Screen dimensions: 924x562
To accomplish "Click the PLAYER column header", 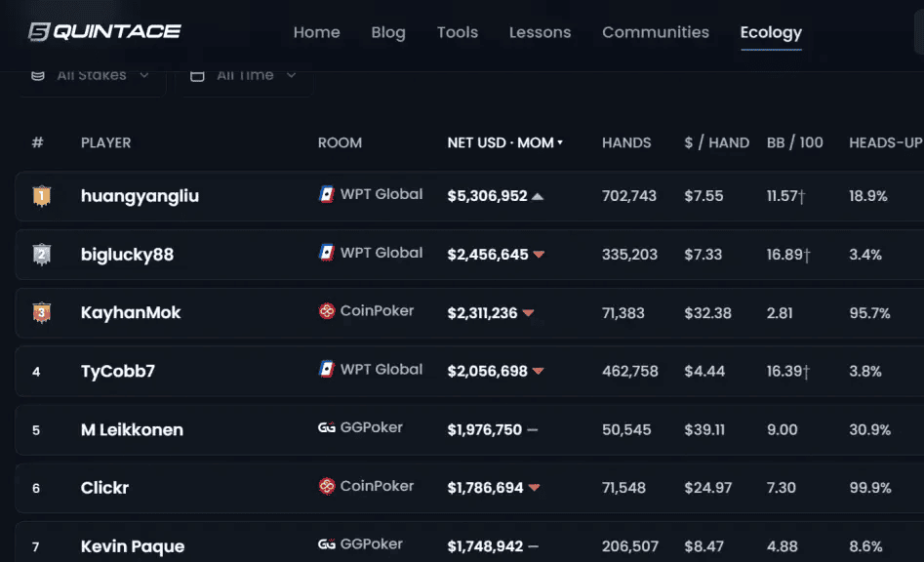I will (x=106, y=142).
